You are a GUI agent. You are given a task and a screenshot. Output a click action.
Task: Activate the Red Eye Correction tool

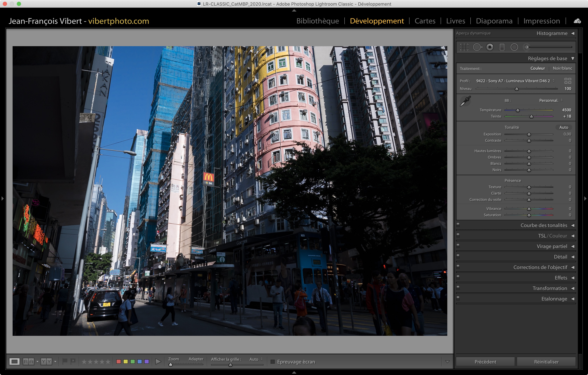[490, 47]
